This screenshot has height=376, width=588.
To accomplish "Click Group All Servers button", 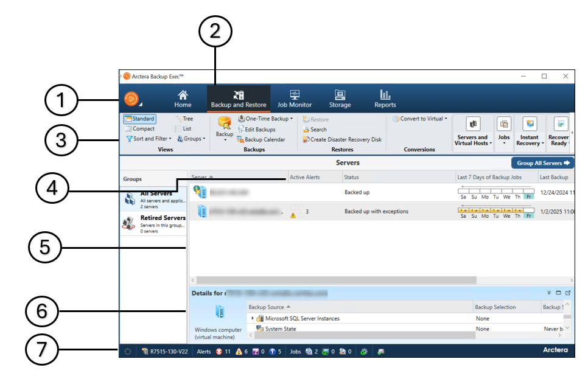I will pyautogui.click(x=542, y=163).
